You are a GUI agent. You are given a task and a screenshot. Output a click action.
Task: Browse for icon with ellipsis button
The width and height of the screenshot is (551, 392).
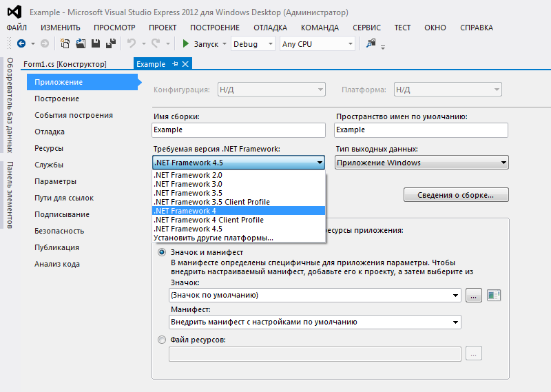[x=473, y=295]
